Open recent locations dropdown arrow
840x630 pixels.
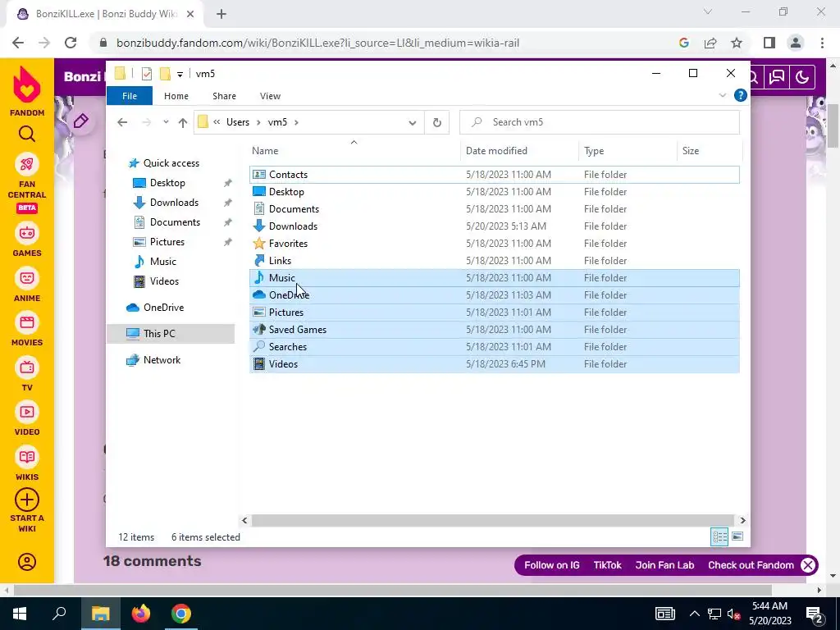(x=166, y=122)
